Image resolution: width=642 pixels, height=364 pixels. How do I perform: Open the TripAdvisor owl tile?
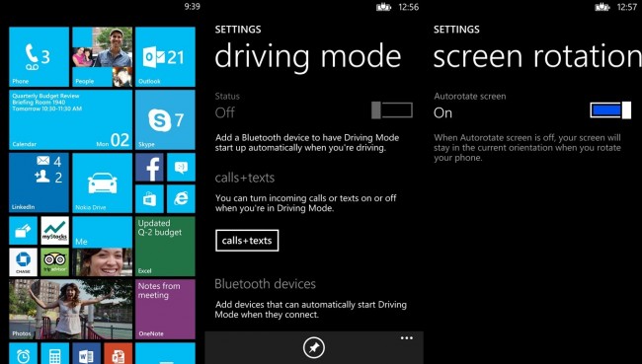[55, 262]
